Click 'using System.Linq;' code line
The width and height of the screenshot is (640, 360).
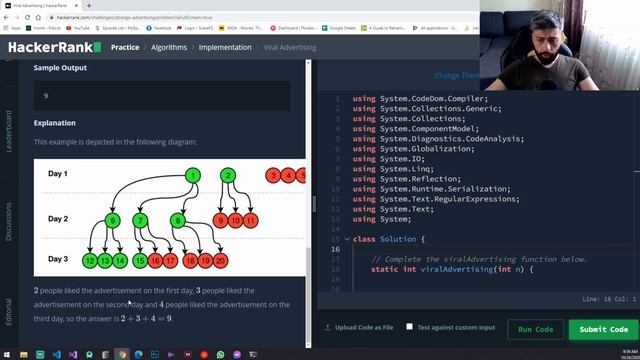point(393,169)
